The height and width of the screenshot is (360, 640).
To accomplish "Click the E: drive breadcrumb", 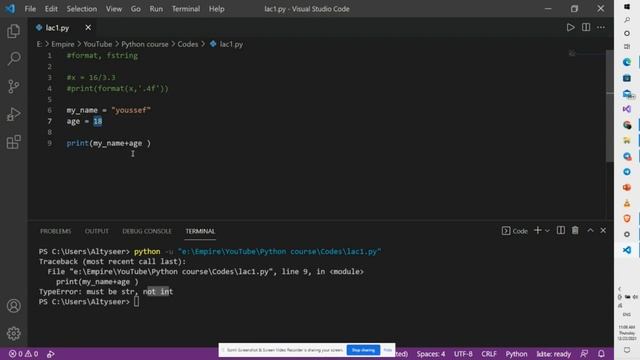I will pyautogui.click(x=39, y=44).
